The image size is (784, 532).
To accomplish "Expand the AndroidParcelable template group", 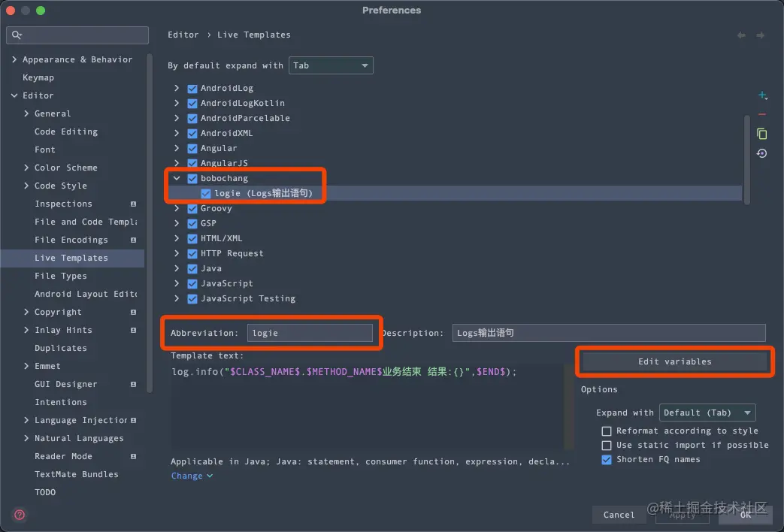I will (177, 118).
